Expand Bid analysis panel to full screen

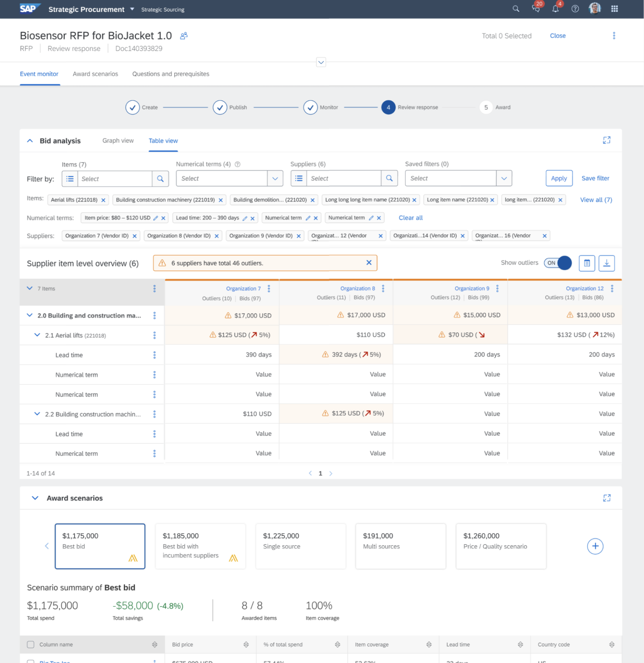click(x=606, y=140)
